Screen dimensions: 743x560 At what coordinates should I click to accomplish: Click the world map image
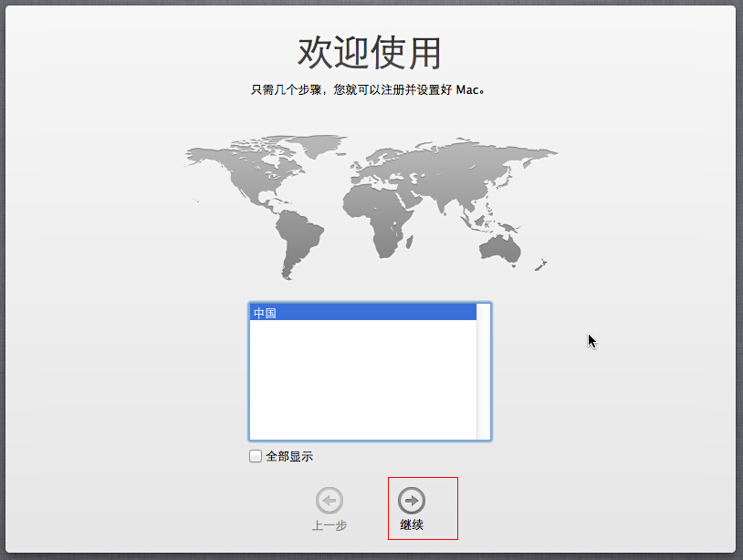click(x=371, y=207)
